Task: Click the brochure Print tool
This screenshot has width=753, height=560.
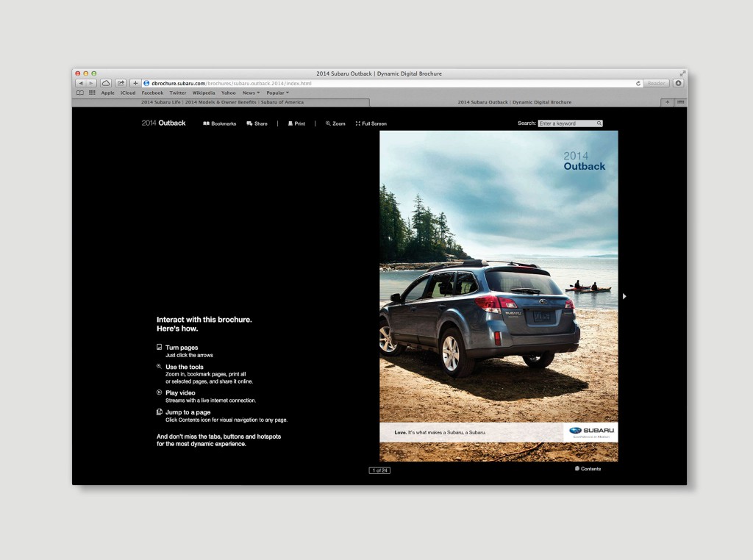Action: click(296, 123)
